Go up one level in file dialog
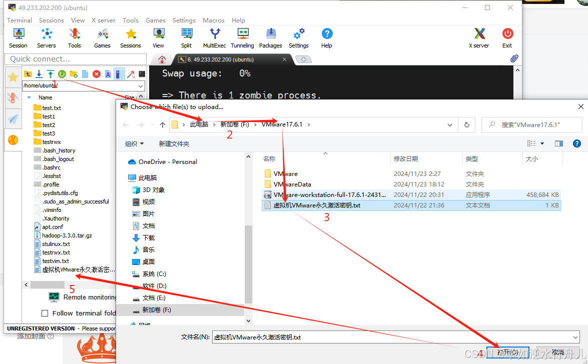Viewport: 588px width, 364px height. click(162, 125)
